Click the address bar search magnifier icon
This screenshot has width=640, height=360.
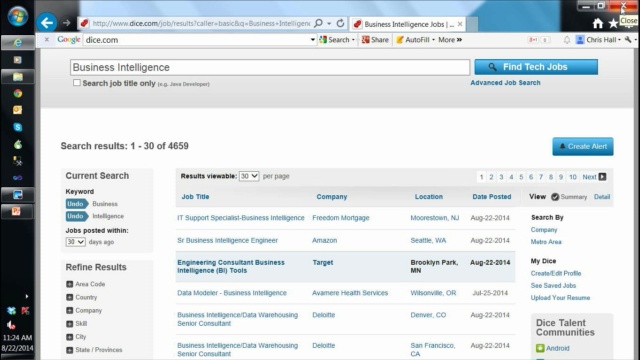318,23
